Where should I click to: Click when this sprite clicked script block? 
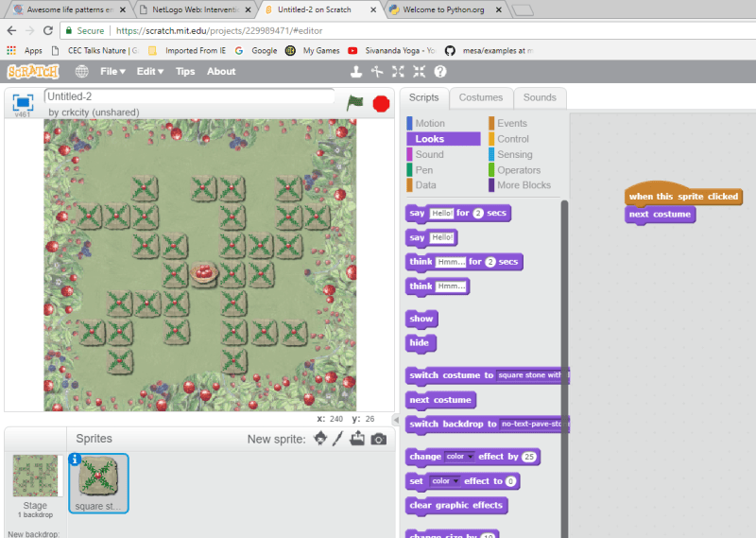(683, 196)
